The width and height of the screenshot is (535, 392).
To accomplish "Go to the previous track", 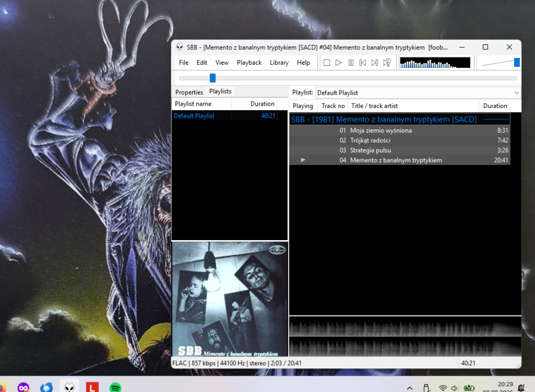I will pyautogui.click(x=363, y=63).
